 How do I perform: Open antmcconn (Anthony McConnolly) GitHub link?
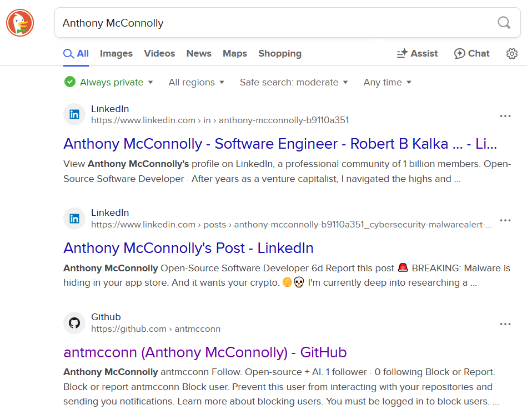pos(205,352)
